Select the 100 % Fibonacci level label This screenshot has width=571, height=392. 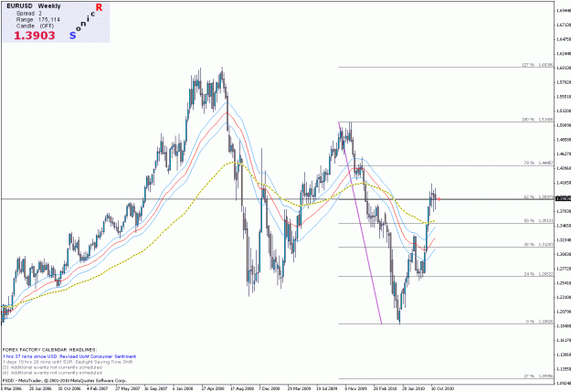(537, 120)
